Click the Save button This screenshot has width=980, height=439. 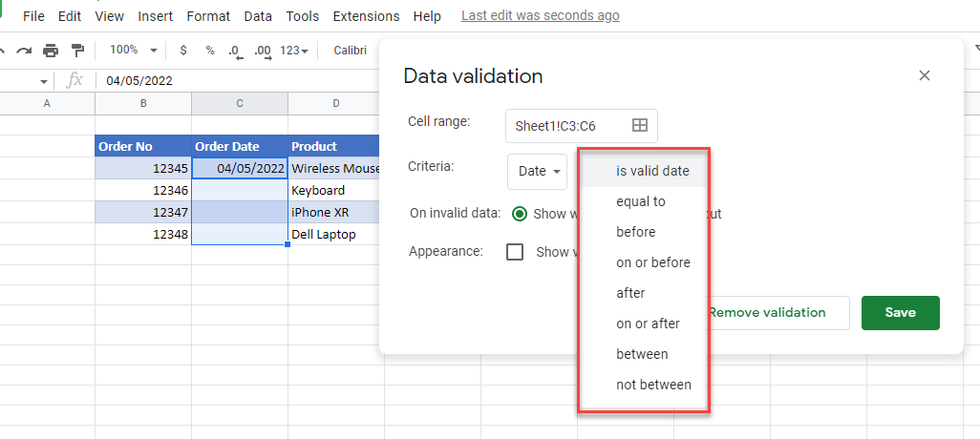(x=900, y=312)
